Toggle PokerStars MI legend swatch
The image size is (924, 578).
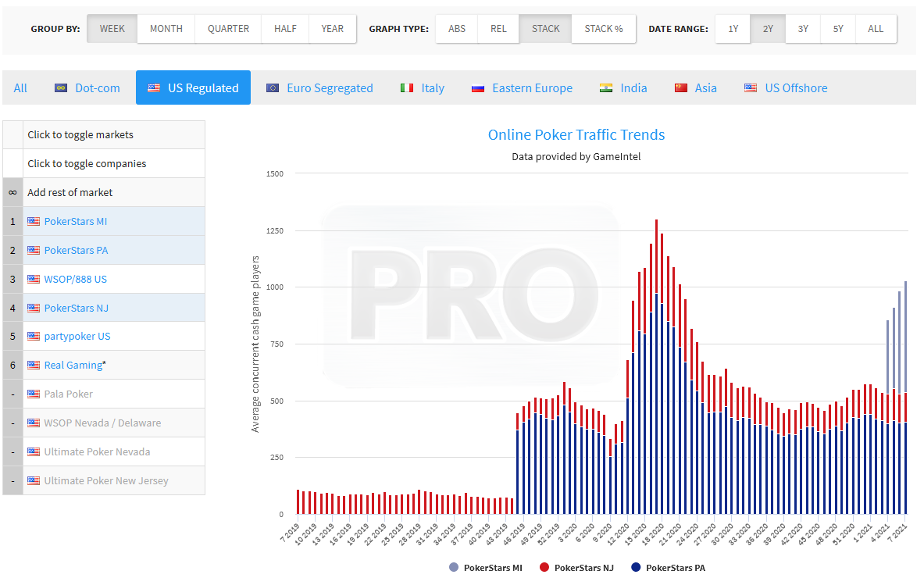tap(454, 567)
